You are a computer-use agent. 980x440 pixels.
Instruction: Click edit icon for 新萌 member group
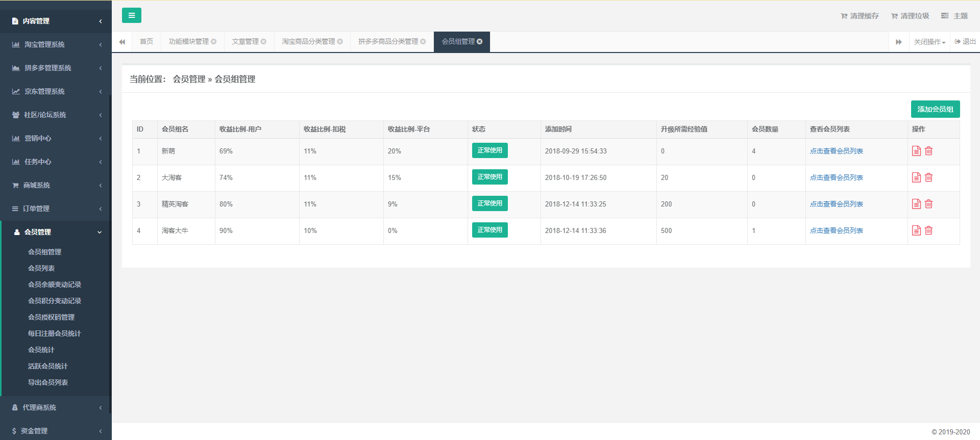(x=916, y=151)
